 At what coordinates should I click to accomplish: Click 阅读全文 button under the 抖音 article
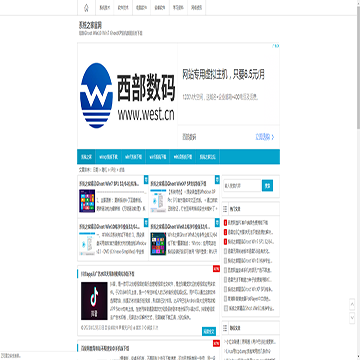pyautogui.click(x=209, y=331)
